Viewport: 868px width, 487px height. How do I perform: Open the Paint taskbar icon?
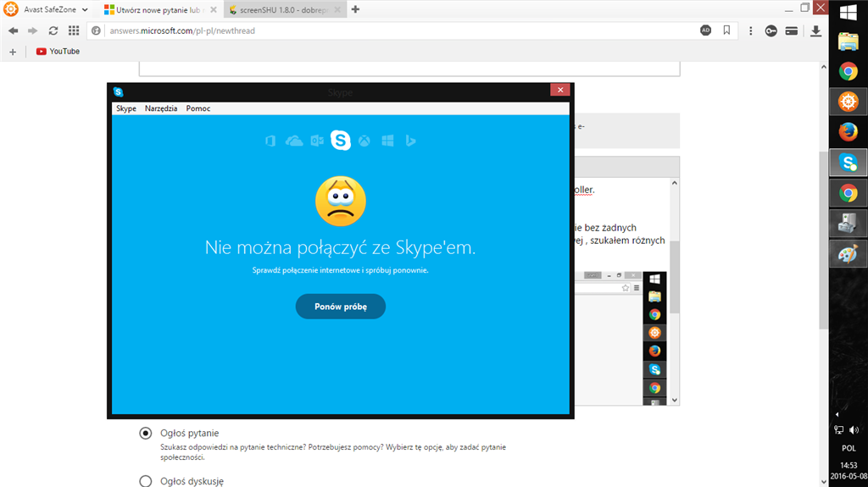click(848, 254)
